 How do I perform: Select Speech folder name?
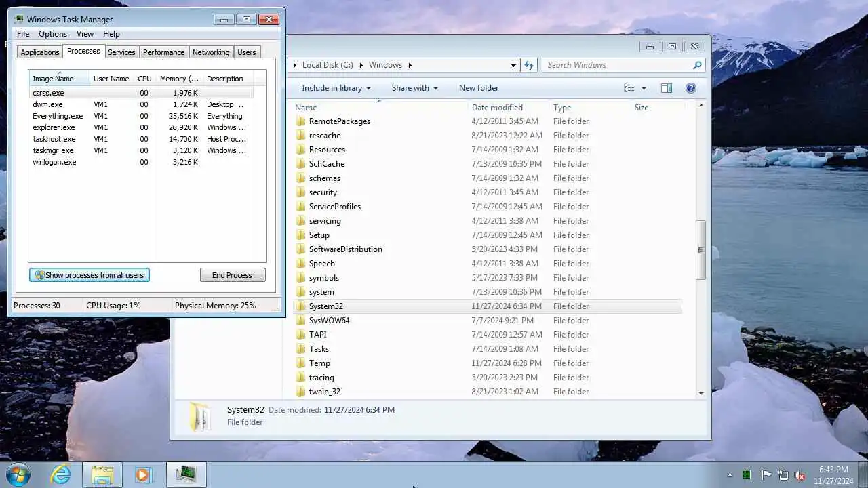click(x=322, y=264)
